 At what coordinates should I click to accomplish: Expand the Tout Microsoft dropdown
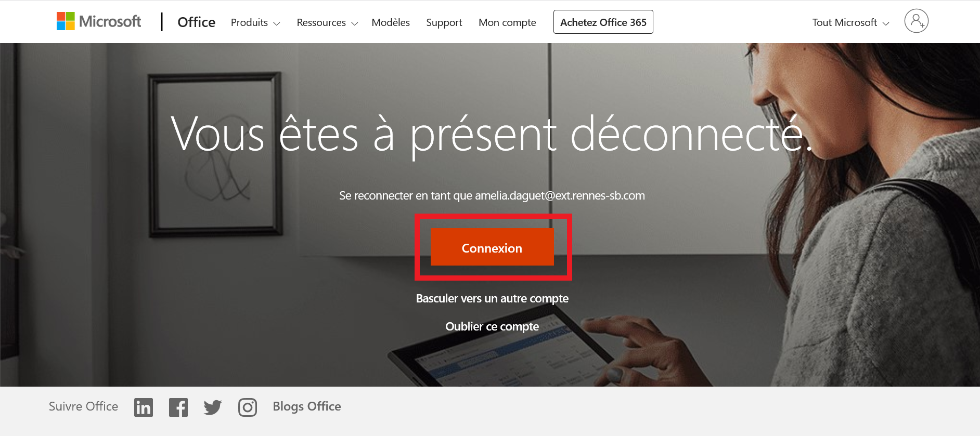coord(851,22)
